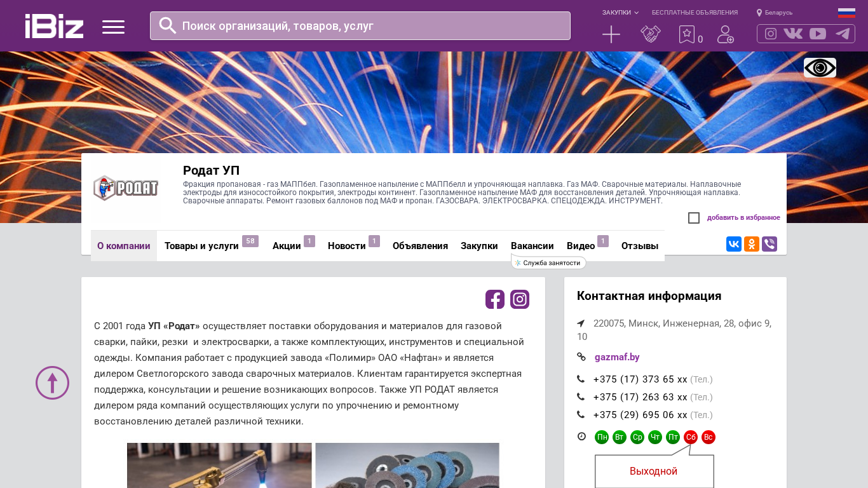Open the Отзывы tab
Viewport: 868px width, 488px height.
point(640,246)
